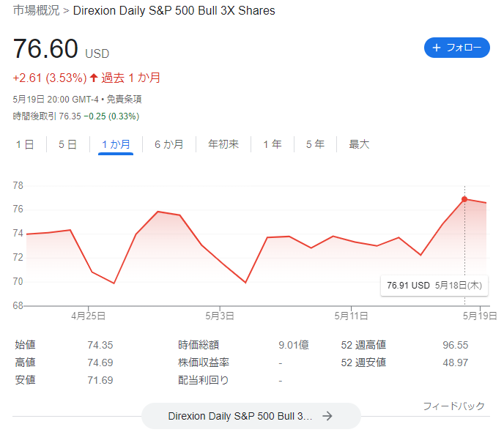
Task: Click the red up arrow beside the change
Action: [94, 78]
